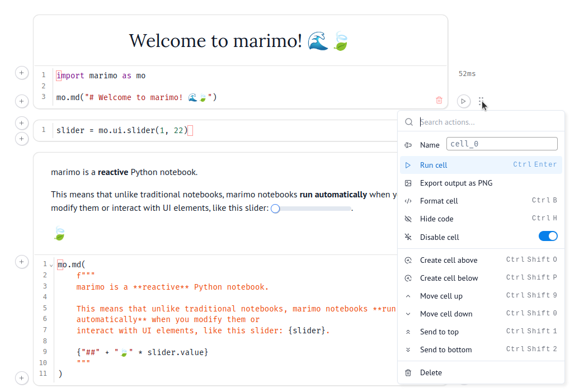Image resolution: width=579 pixels, height=392 pixels.
Task: Click the cell actions drag-handle dots
Action: coord(481,101)
